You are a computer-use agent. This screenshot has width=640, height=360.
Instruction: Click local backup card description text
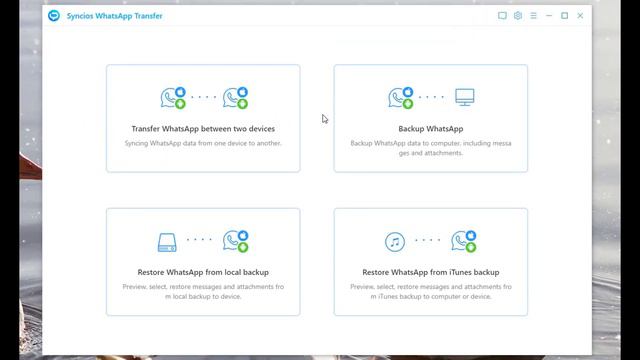203,291
